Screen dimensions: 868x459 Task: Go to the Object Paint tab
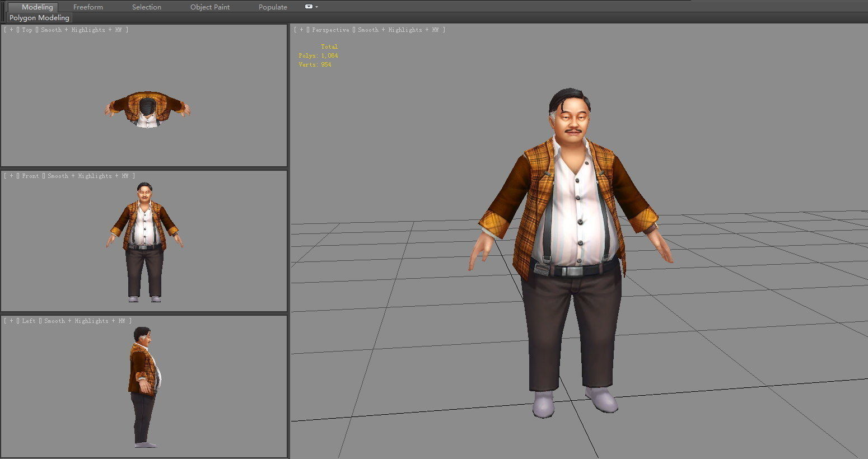pos(210,7)
